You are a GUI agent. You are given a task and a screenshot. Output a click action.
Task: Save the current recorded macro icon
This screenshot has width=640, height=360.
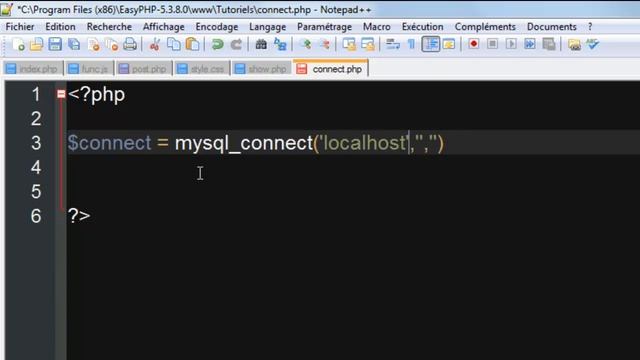pos(549,44)
